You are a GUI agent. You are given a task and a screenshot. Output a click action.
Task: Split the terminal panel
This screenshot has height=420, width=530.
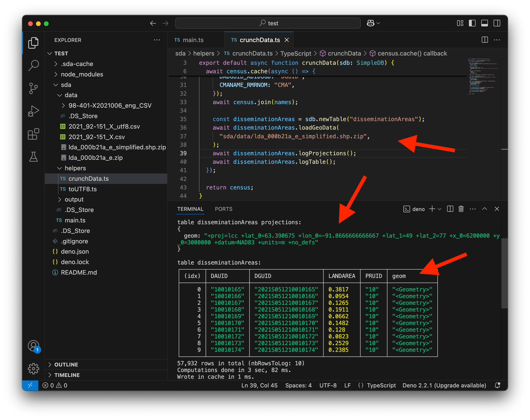450,209
